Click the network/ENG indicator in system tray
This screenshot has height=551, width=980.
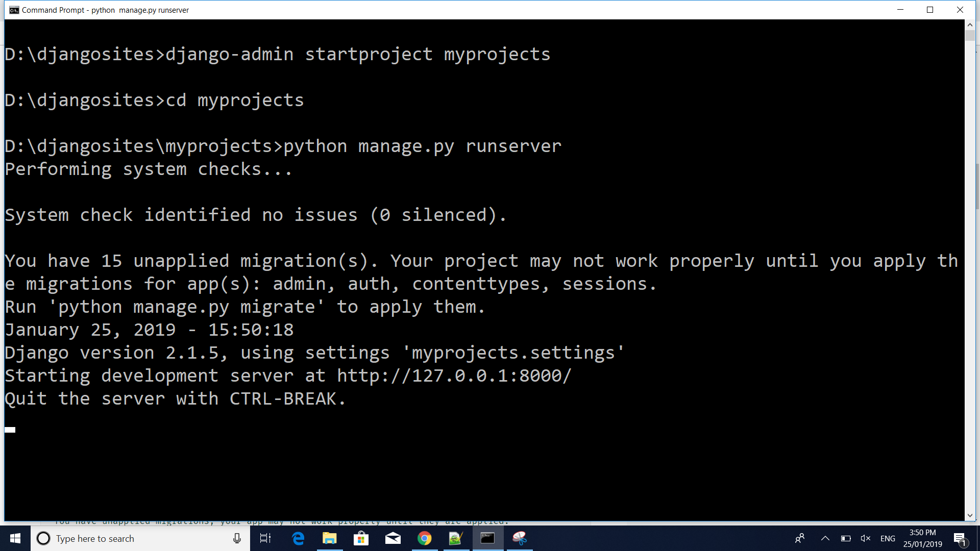888,538
